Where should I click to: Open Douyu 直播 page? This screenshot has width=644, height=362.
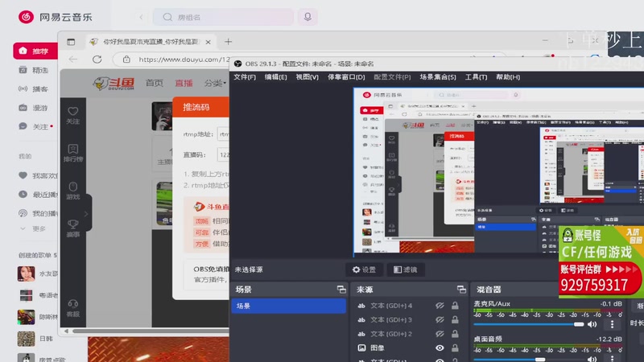click(184, 83)
